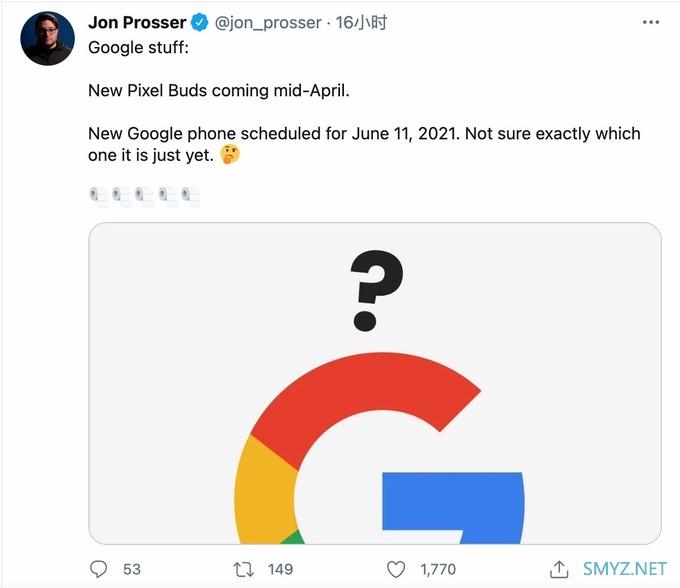Click the 1,770 likes count
This screenshot has height=588, width=680.
pos(438,569)
